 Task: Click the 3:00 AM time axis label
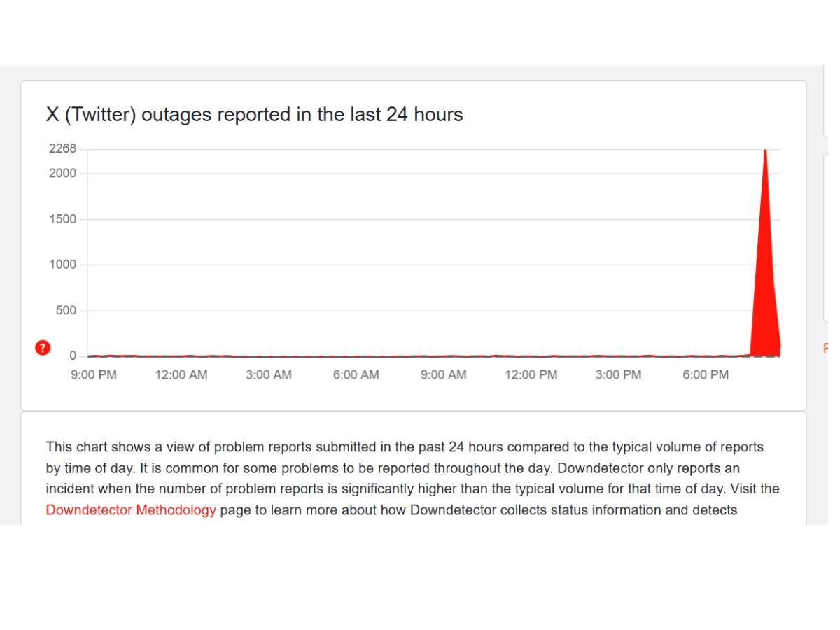(269, 374)
